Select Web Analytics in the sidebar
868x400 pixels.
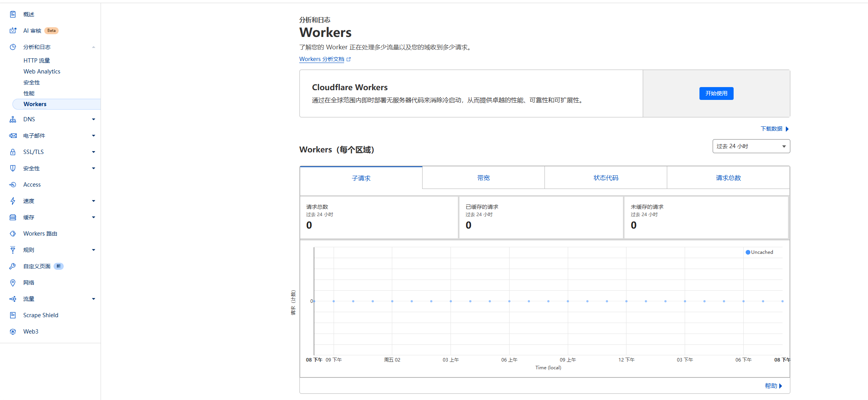pos(42,71)
